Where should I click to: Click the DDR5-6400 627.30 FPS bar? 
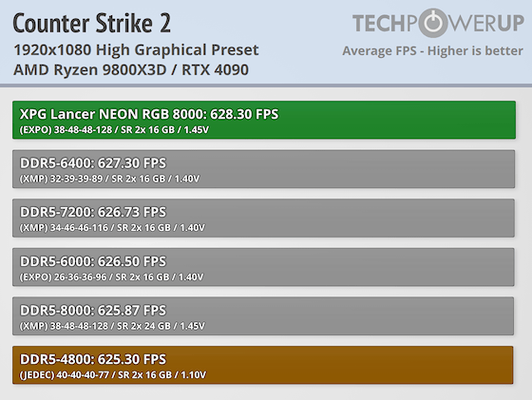(264, 169)
